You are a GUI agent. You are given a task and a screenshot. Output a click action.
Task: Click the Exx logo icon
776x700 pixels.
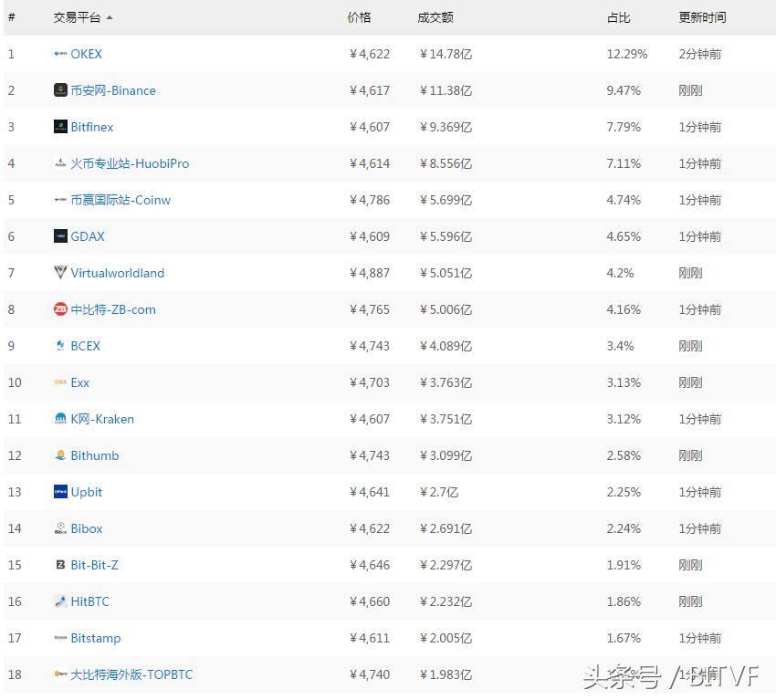click(60, 382)
